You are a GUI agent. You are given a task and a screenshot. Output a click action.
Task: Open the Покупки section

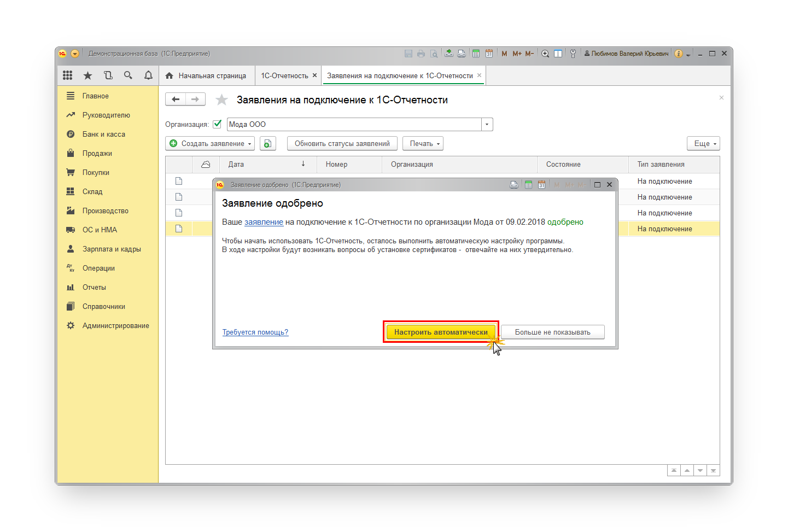tap(108, 172)
